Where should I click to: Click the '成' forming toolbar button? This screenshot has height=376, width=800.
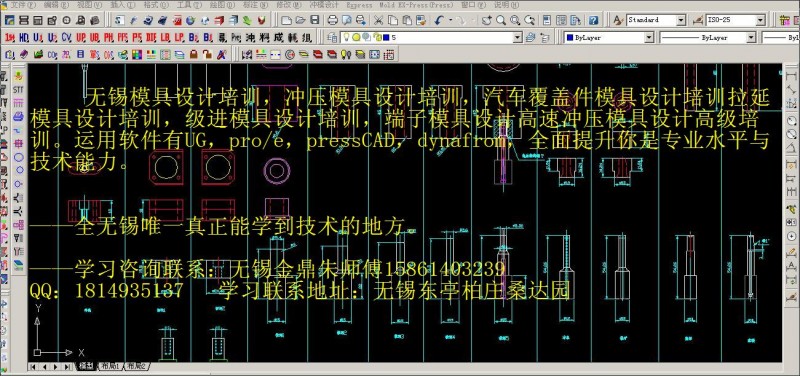point(279,38)
